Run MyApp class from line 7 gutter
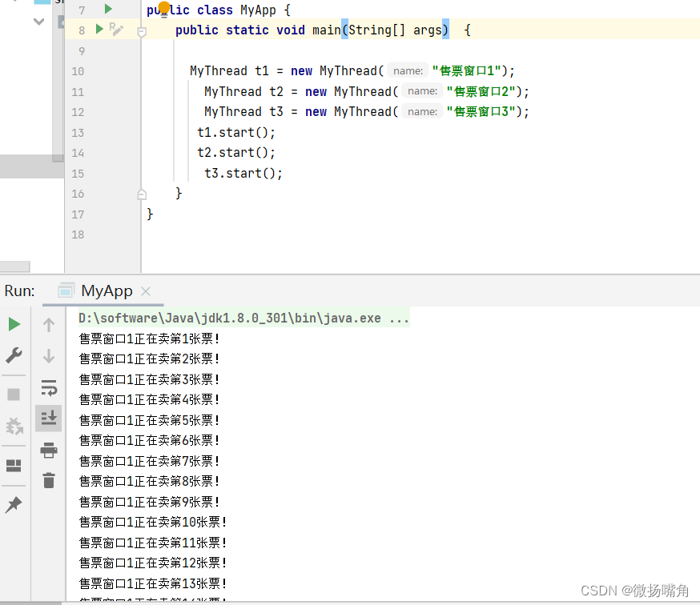Viewport: 700px width, 605px height. click(x=108, y=9)
